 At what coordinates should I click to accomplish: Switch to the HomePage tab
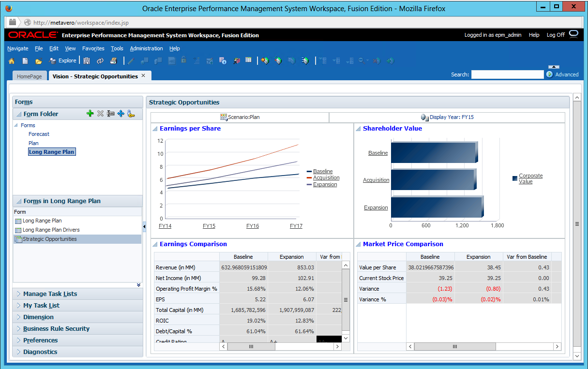[30, 76]
